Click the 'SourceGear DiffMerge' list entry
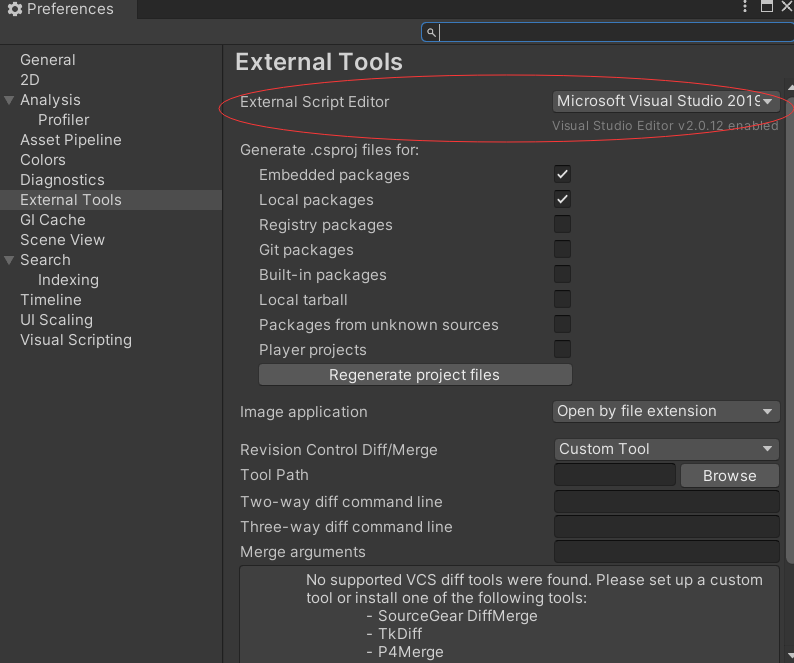 coord(458,616)
